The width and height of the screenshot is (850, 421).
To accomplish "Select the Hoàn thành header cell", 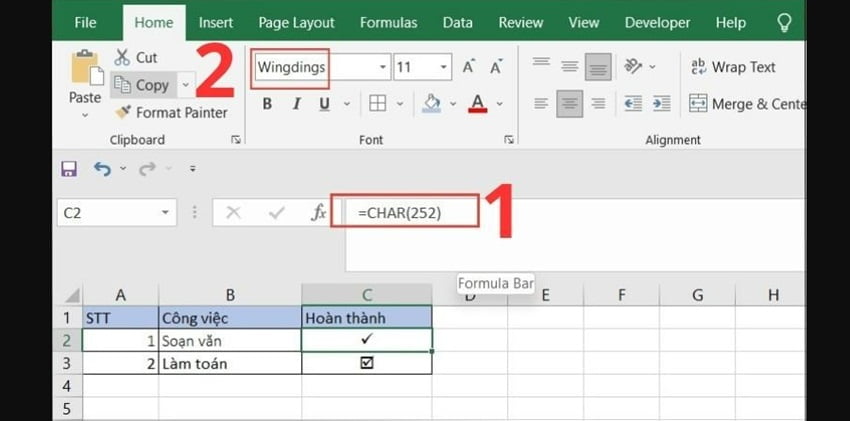I will click(367, 318).
